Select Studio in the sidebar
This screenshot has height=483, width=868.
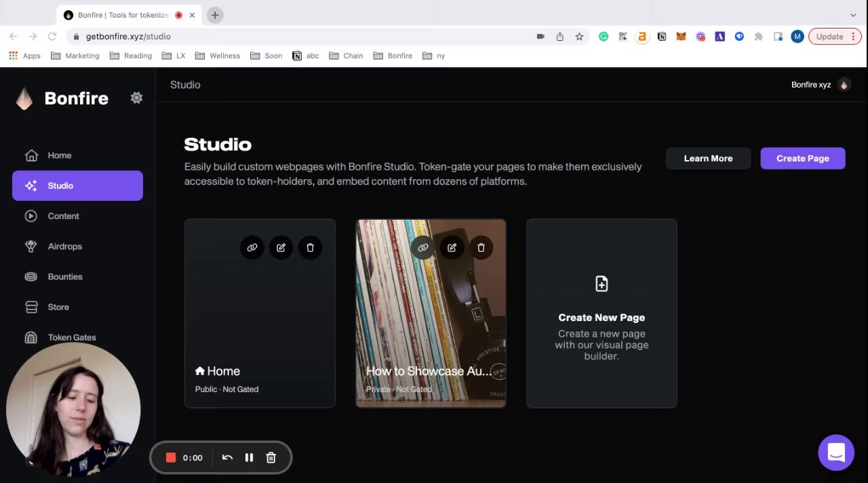(x=77, y=186)
